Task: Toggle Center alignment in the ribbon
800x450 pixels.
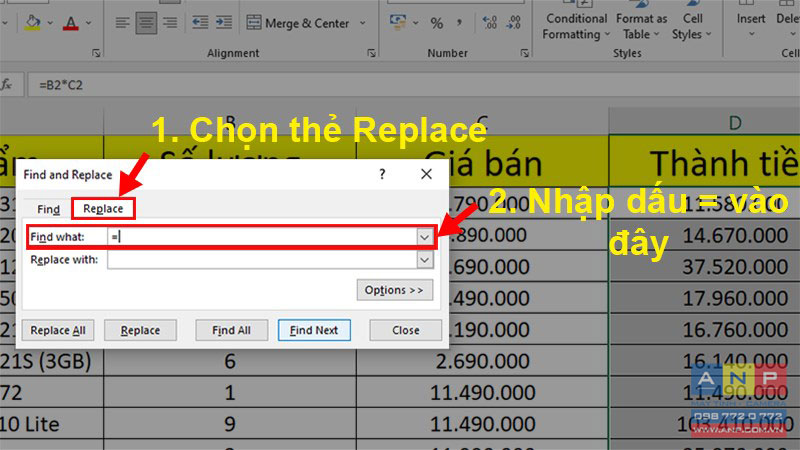Action: click(146, 23)
